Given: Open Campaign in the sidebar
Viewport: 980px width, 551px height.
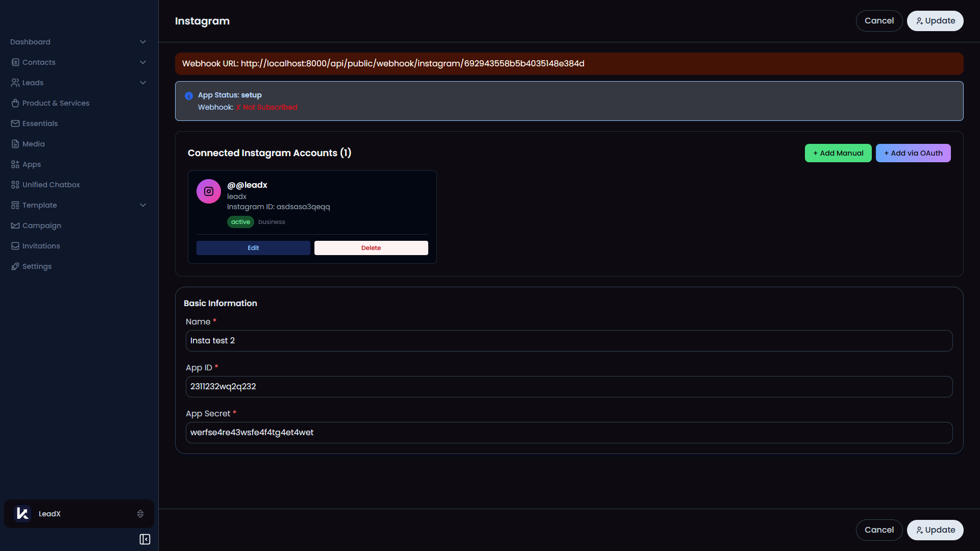Looking at the screenshot, I should click(x=41, y=226).
